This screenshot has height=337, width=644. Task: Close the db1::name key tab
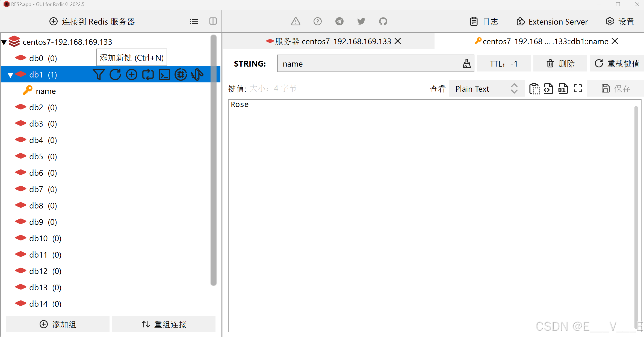click(x=615, y=41)
